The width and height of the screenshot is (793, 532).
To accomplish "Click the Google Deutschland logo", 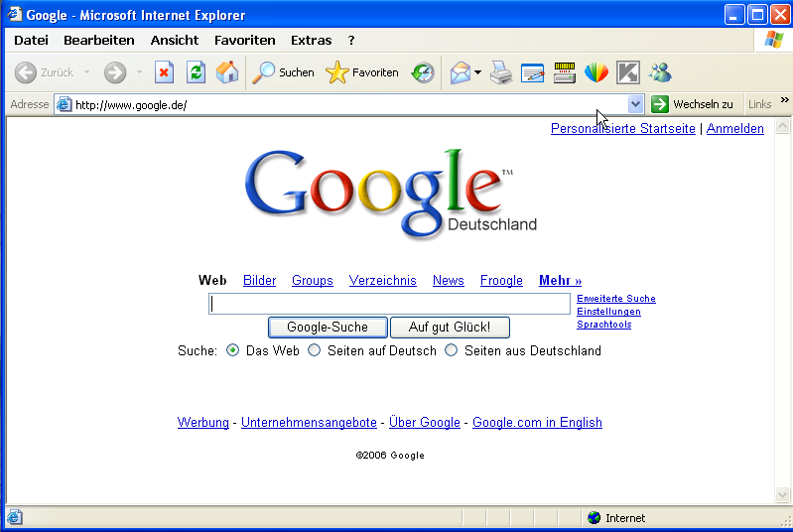I will click(x=390, y=194).
